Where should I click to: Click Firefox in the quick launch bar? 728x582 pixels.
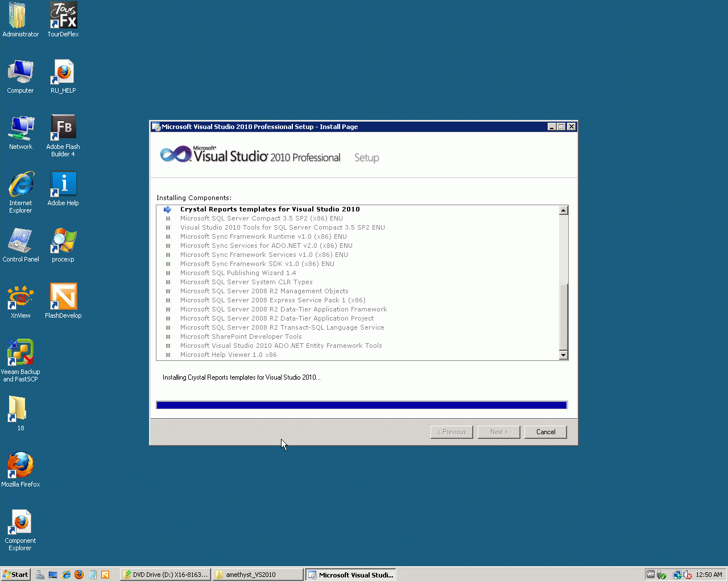point(79,575)
